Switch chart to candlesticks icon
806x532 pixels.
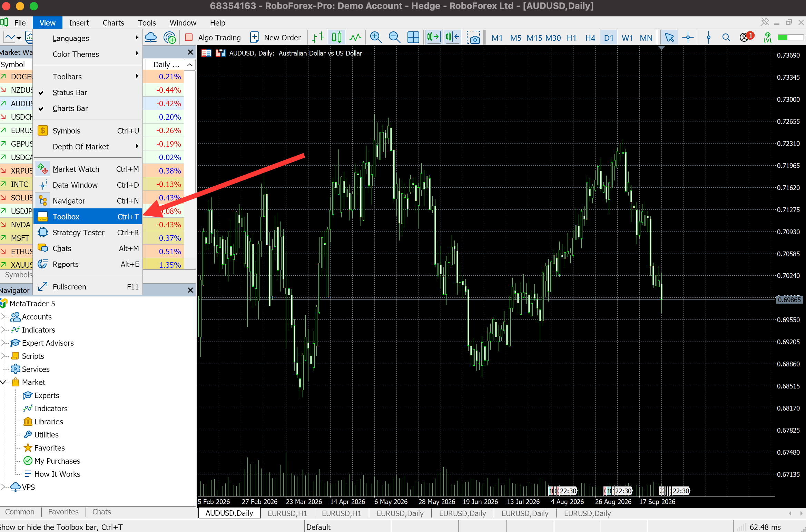coord(337,37)
